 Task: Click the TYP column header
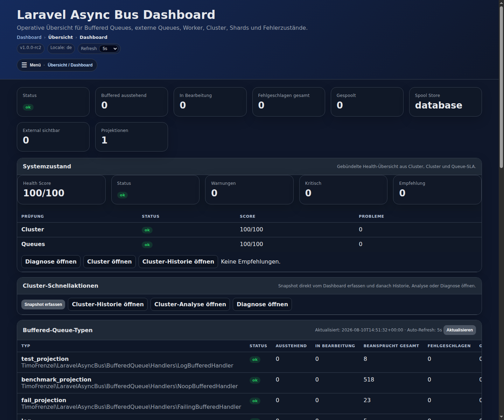[26, 346]
